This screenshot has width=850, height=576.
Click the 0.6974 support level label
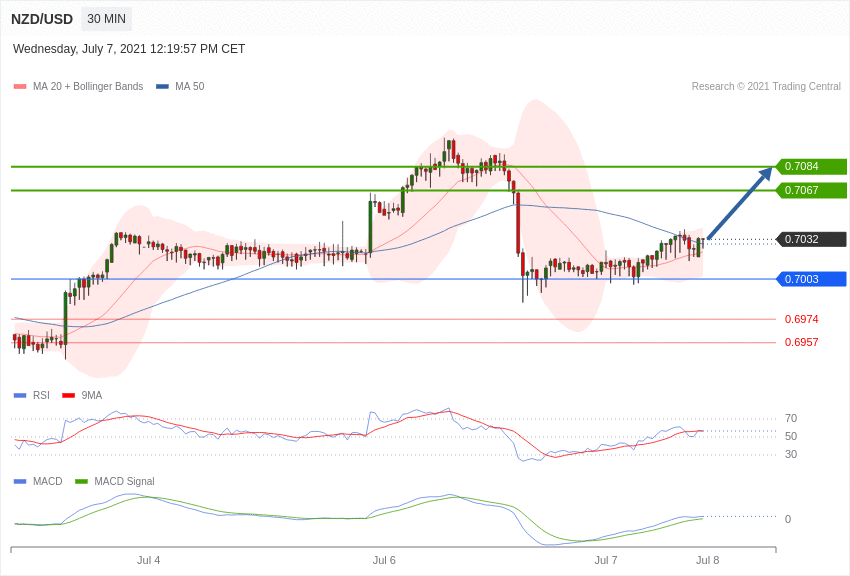(801, 319)
